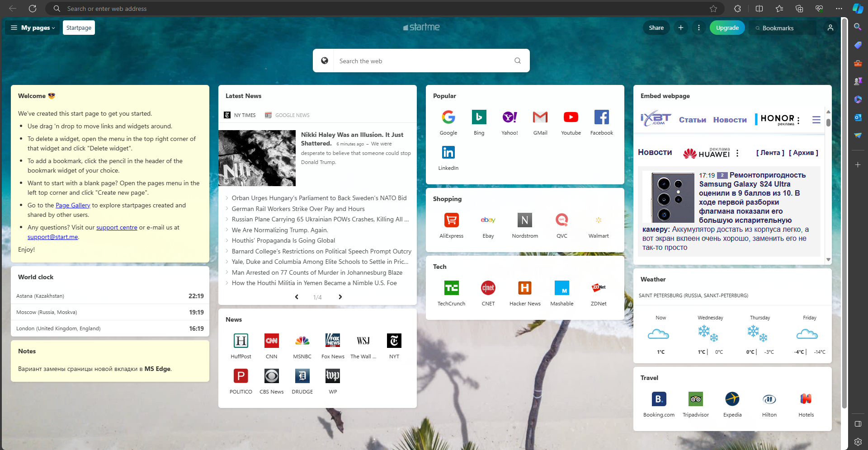Open 'German Rail Workers Strike' headline
The height and width of the screenshot is (450, 868).
coord(298,209)
